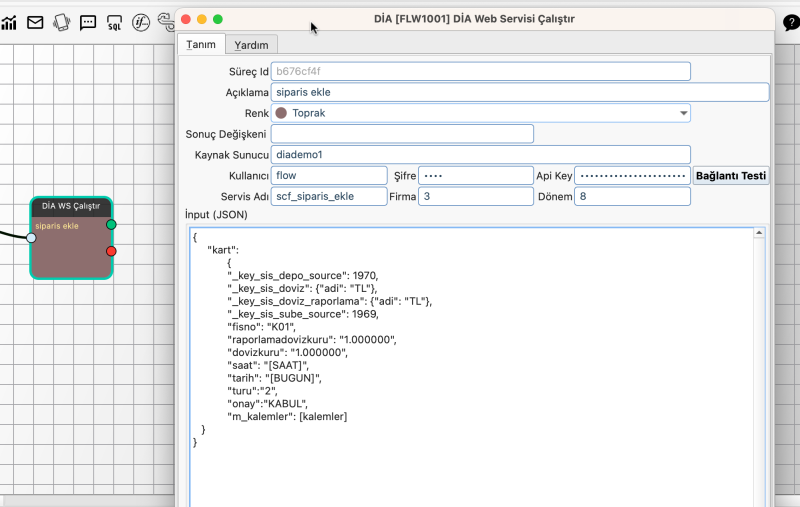800x507 pixels.
Task: Click the Servis Adı field
Action: point(329,196)
